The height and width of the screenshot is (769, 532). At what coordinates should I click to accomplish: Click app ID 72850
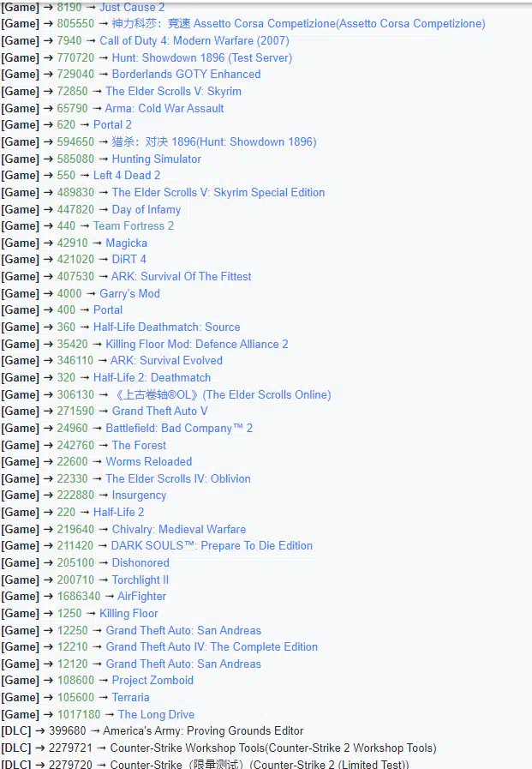(x=73, y=91)
